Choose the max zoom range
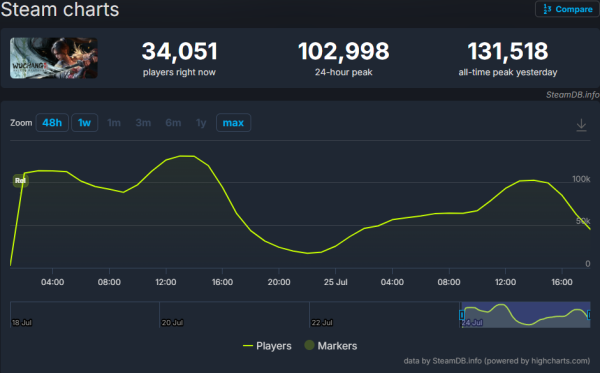Screen dimensions: 600x373 tap(233, 123)
